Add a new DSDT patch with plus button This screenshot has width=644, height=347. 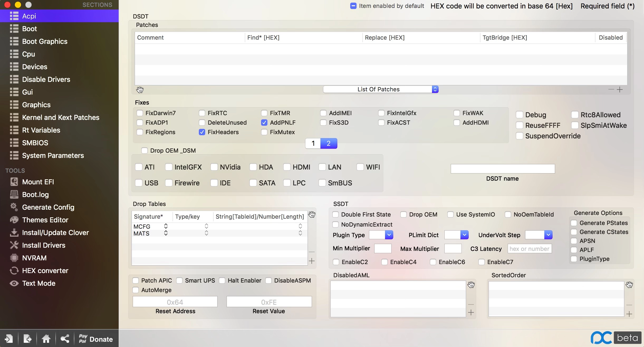pos(620,90)
